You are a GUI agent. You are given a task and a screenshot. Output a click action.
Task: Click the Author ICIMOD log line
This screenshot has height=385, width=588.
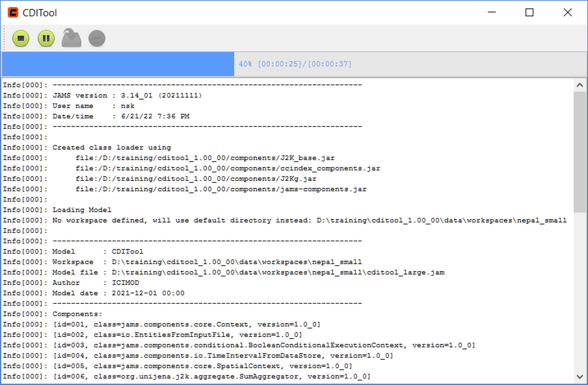point(95,283)
